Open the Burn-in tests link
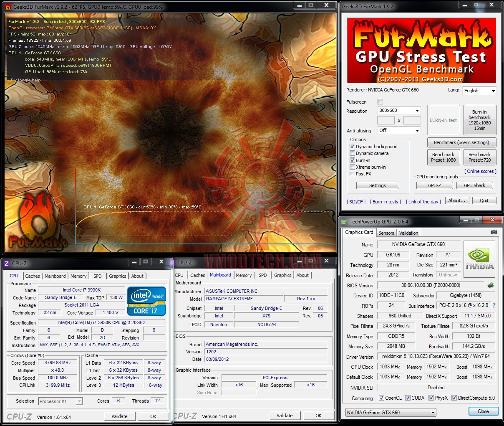Viewport: 504px width, 426px height. 386,202
